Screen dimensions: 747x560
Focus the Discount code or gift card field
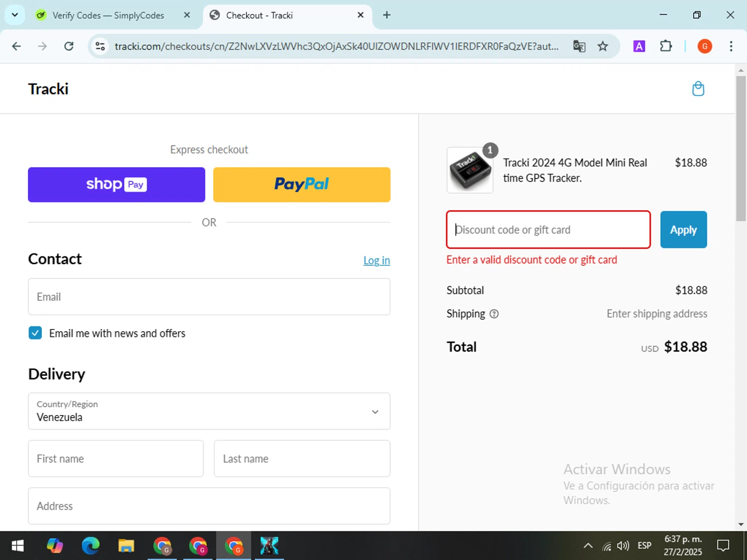point(548,229)
